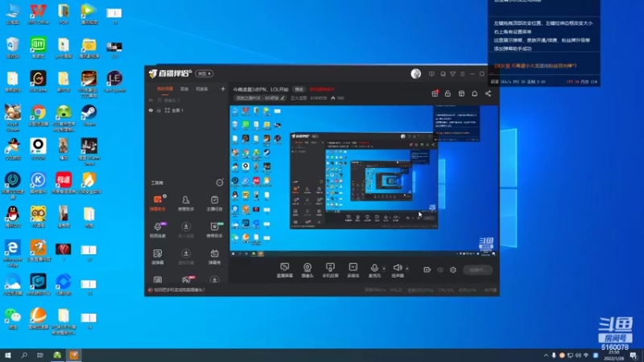644x362 pixels.
Task: Click the red link next to 修改
Action: (x=322, y=89)
